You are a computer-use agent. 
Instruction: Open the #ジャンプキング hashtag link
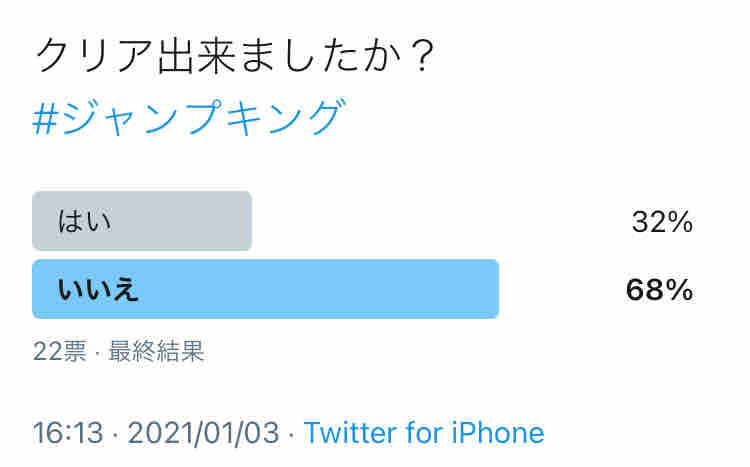[189, 117]
